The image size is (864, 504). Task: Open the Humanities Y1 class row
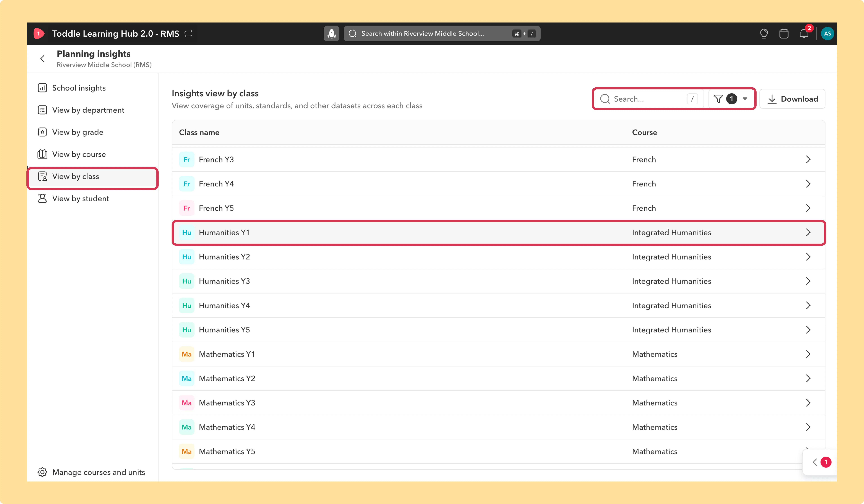pos(499,233)
